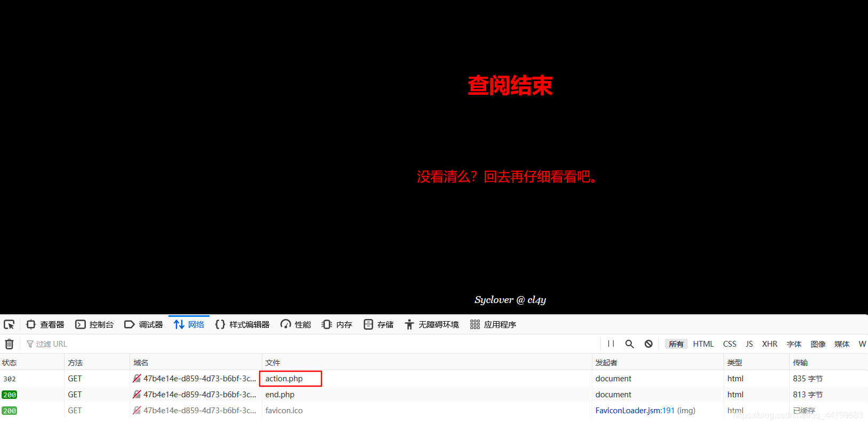Select the favicon.ico request row
868x425 pixels.
[434, 411]
